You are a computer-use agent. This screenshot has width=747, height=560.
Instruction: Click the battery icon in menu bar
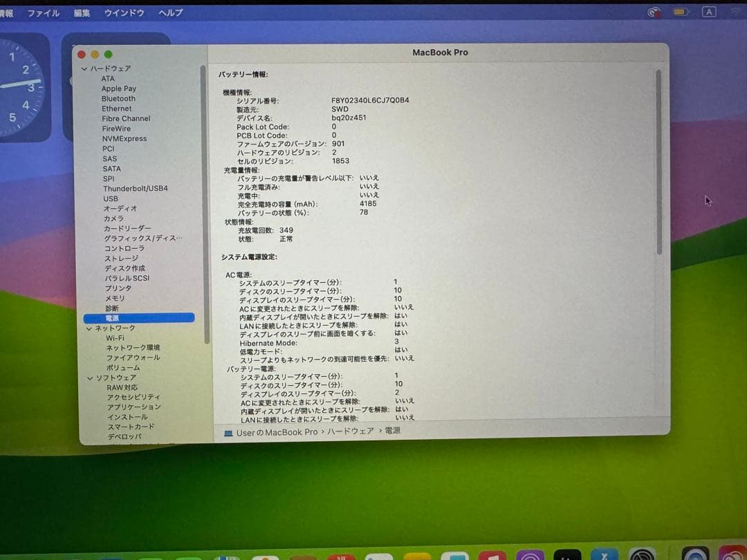click(681, 12)
